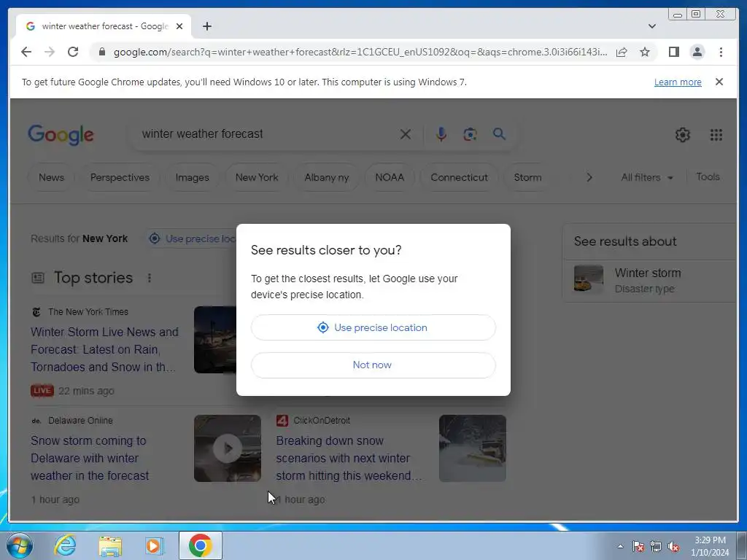Search by image with the Lens icon
This screenshot has height=560, width=747.
tap(470, 134)
